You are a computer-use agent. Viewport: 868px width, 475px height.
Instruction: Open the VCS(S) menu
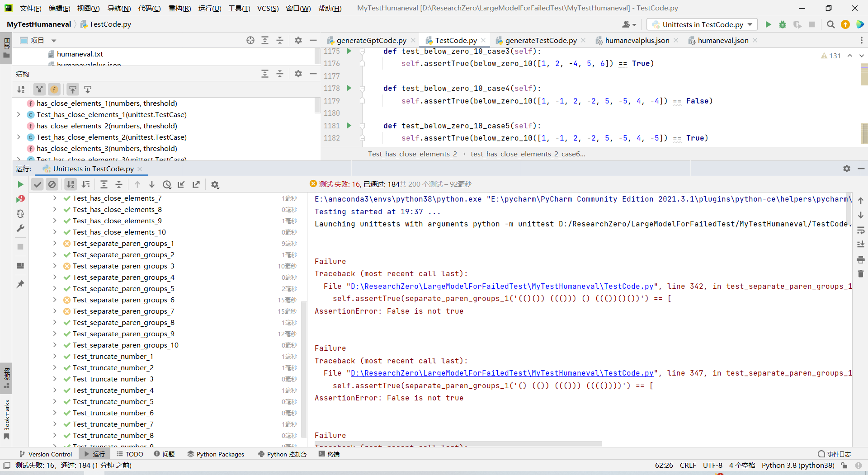(268, 8)
